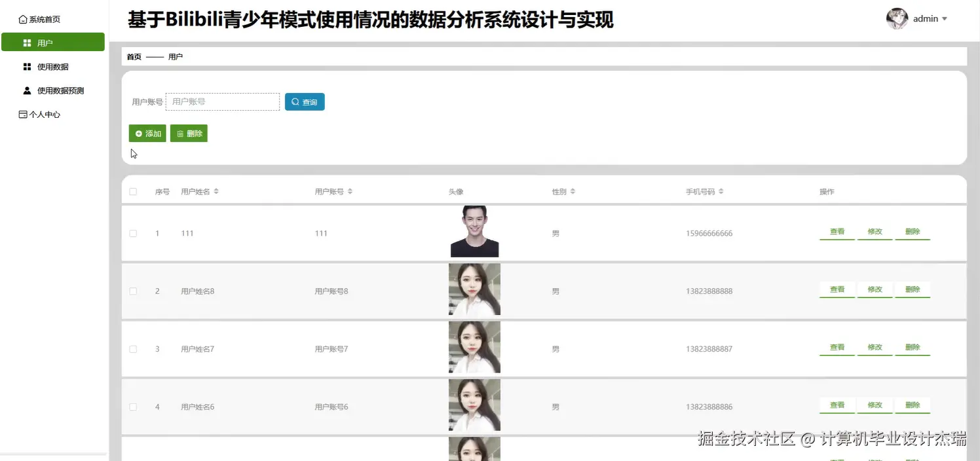
Task: Click phone number 15966666666
Action: tap(709, 234)
